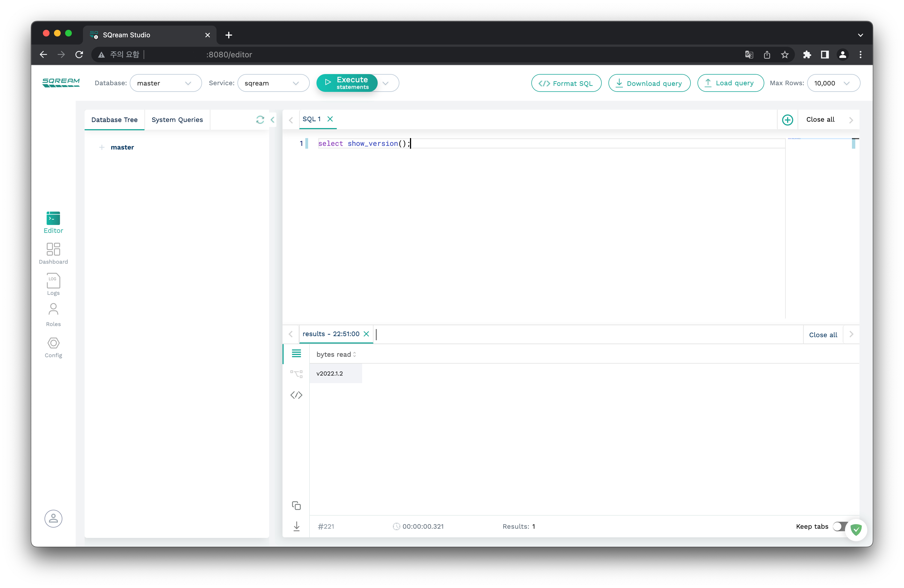Add a new SQL tab
This screenshot has width=904, height=588.
point(787,120)
